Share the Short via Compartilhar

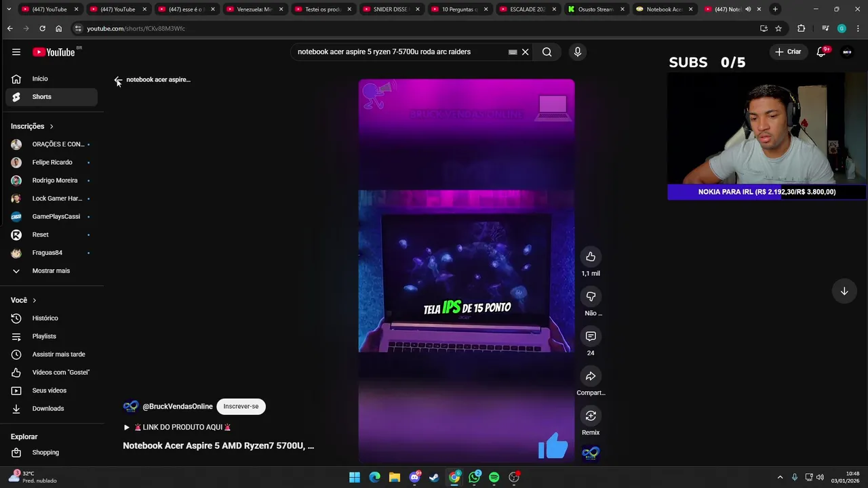tap(591, 376)
